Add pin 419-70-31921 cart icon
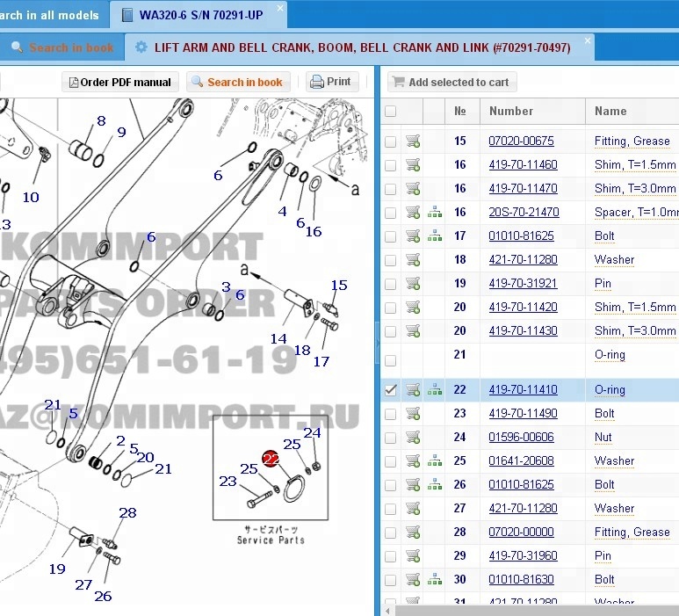 tap(413, 284)
